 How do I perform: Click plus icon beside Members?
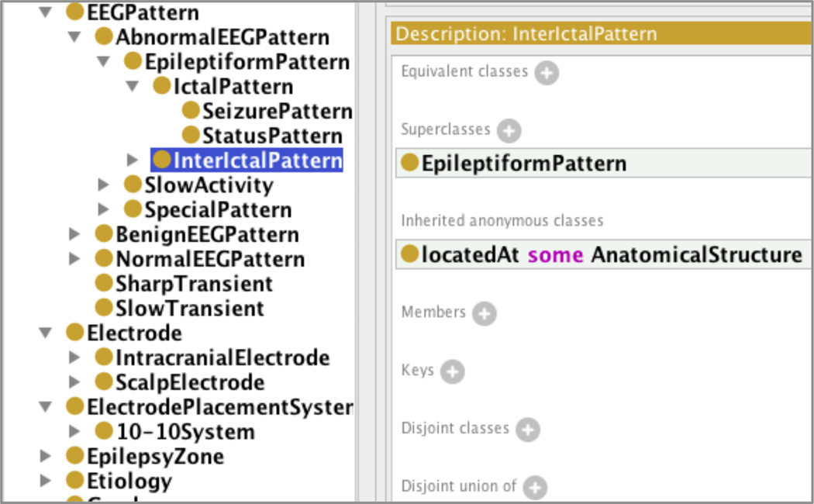484,314
